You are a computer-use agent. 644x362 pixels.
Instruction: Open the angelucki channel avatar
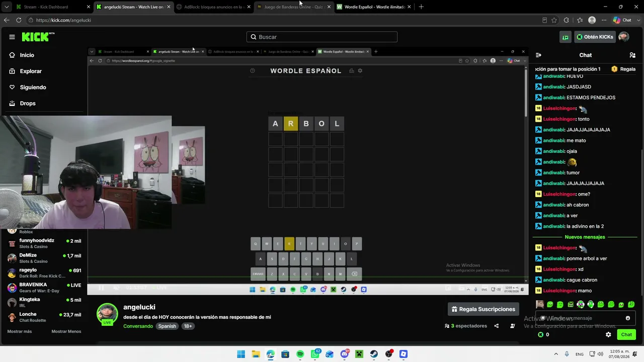click(x=107, y=314)
